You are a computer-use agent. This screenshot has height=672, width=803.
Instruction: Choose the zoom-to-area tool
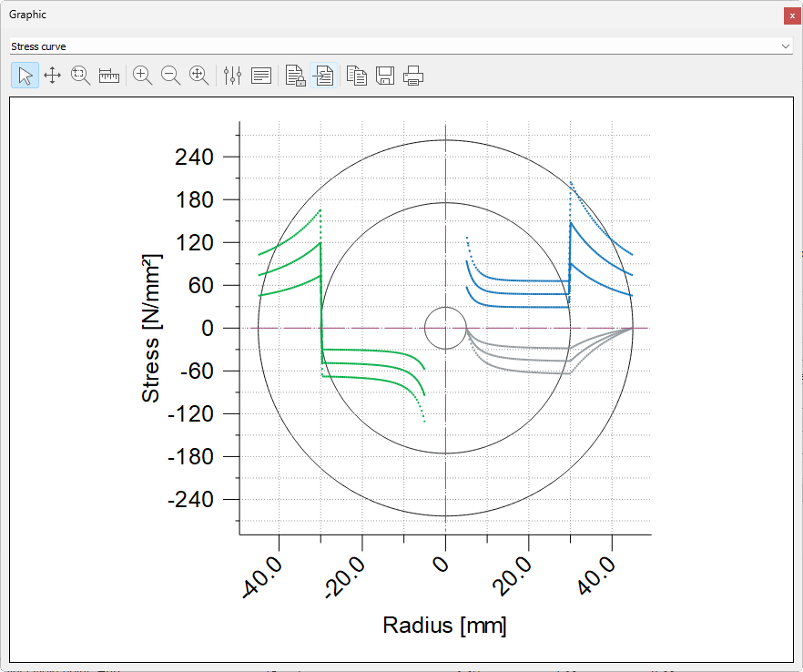pyautogui.click(x=81, y=76)
